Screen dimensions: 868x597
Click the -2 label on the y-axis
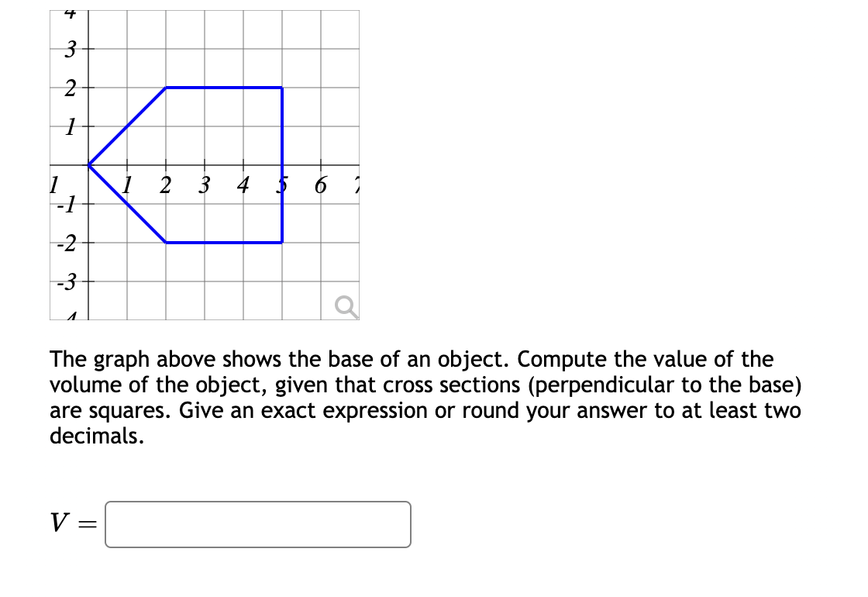[x=67, y=243]
